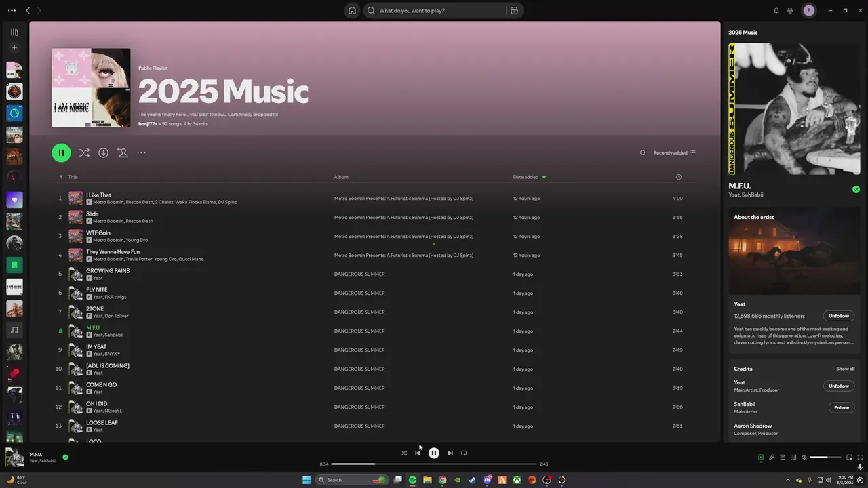The width and height of the screenshot is (868, 488).
Task: Unfollow Yeat in About the artist card
Action: point(839,316)
